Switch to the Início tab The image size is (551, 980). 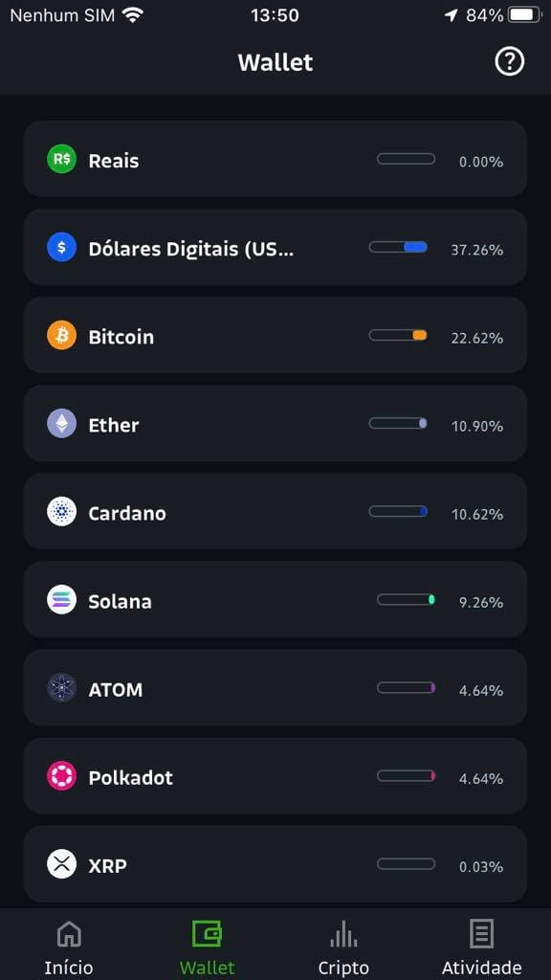(69, 947)
